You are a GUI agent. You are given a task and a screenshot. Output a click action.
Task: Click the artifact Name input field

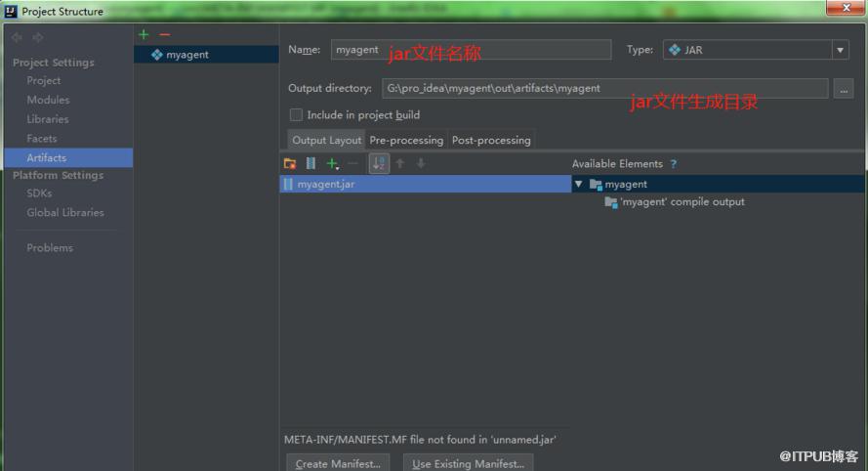tap(471, 50)
